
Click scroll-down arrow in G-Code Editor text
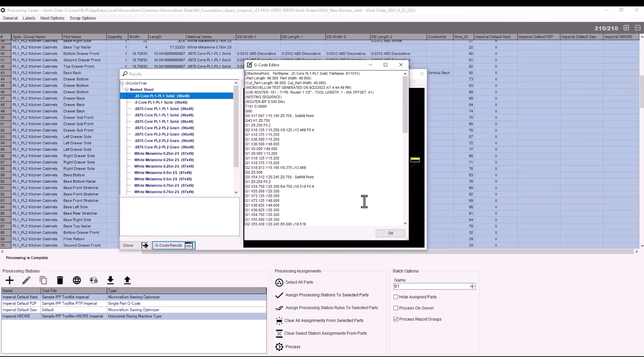coord(405,223)
